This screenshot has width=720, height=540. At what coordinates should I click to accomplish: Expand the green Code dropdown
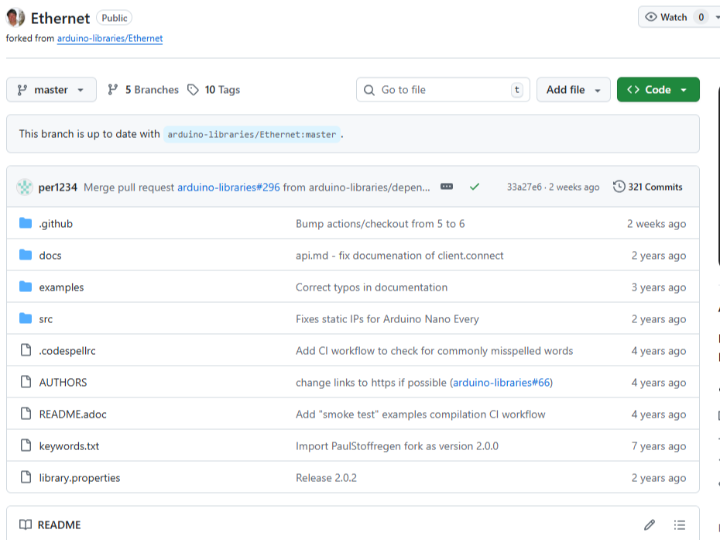(657, 90)
